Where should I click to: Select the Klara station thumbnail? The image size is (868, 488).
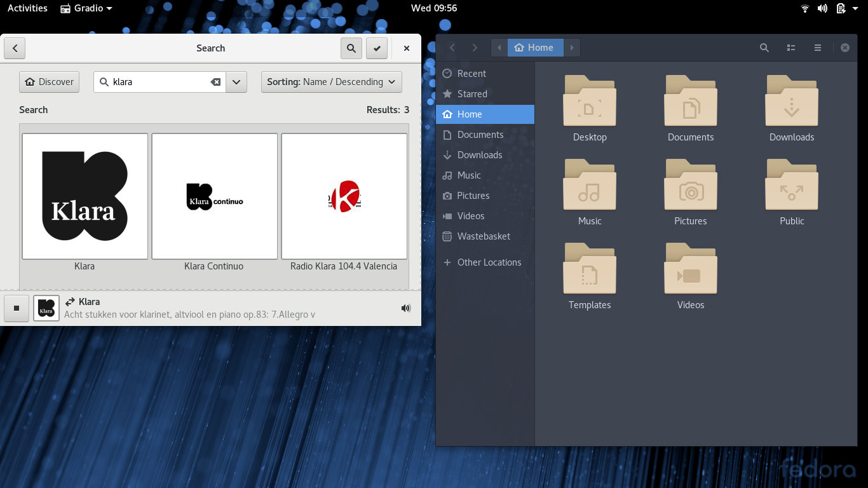[x=85, y=196]
